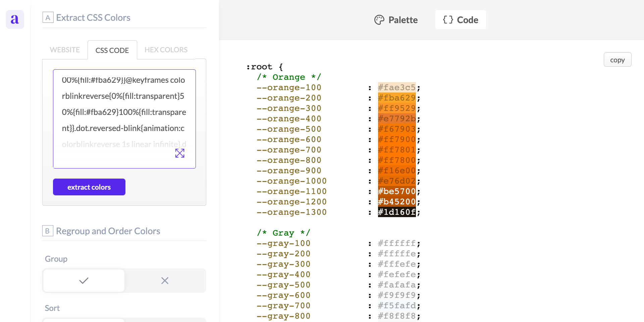Viewport: 644px width, 322px height.
Task: Click the painter's palette icon
Action: (x=379, y=20)
